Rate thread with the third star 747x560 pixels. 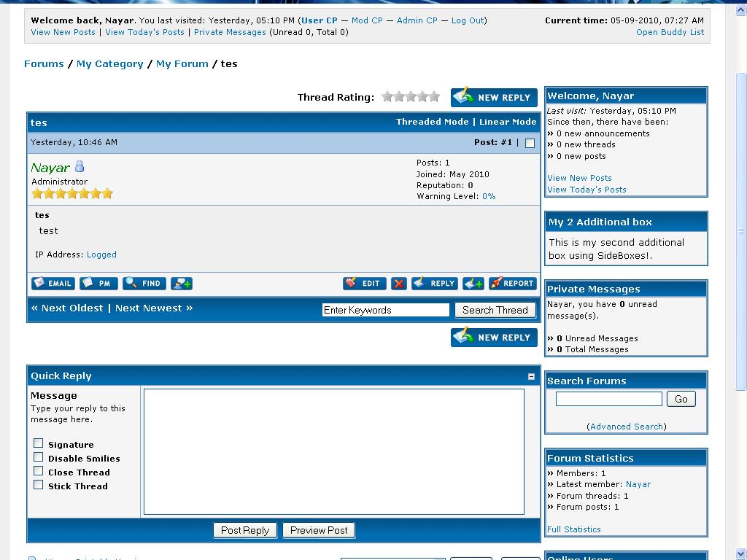tap(411, 97)
